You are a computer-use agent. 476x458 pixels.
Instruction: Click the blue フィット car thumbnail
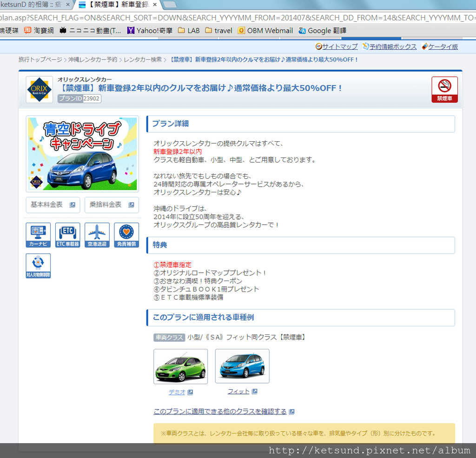click(242, 366)
